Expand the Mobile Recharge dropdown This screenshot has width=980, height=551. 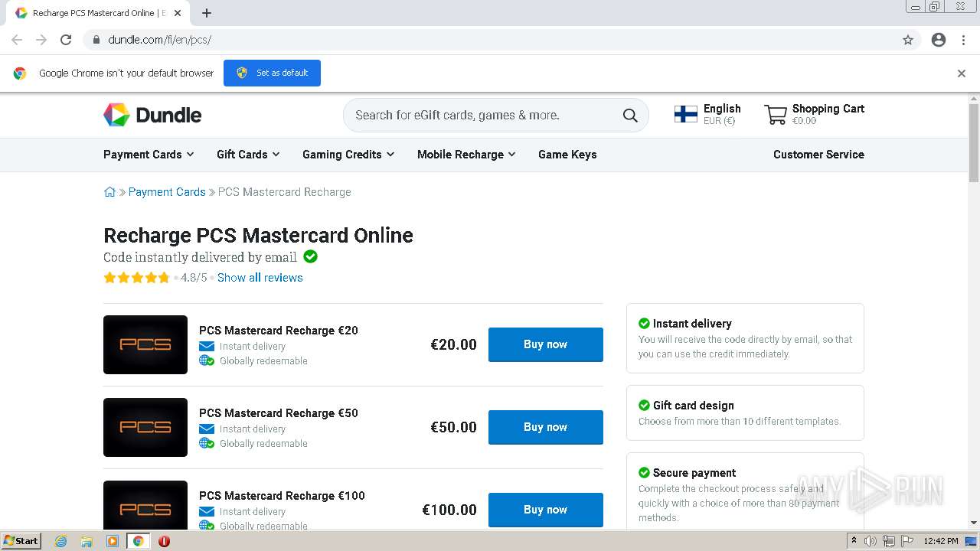pos(466,155)
